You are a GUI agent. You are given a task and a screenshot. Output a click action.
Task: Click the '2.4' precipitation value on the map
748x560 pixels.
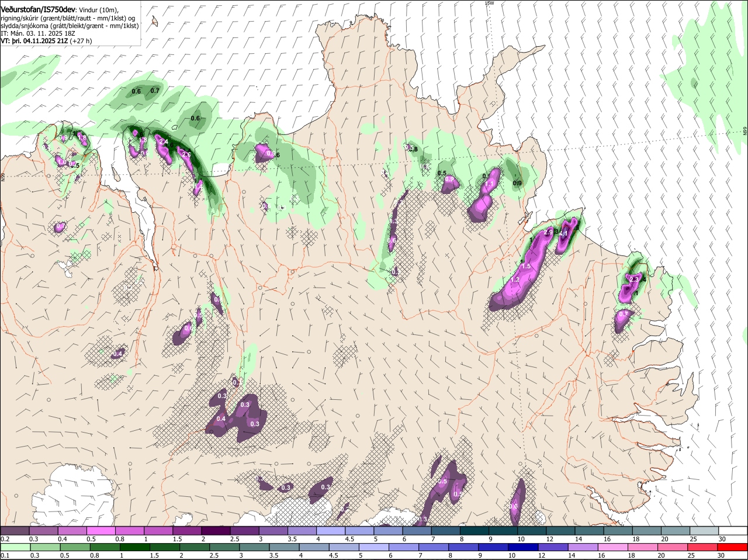[164, 141]
